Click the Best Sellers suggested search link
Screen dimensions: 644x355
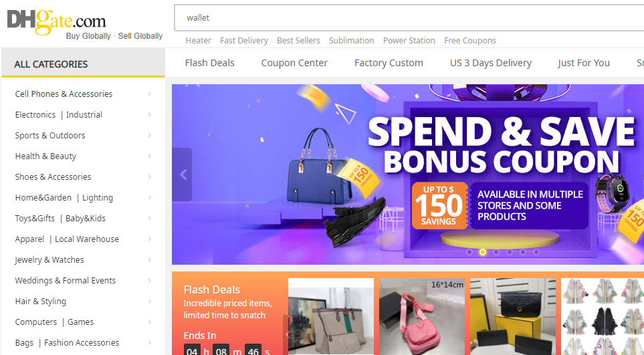(298, 41)
